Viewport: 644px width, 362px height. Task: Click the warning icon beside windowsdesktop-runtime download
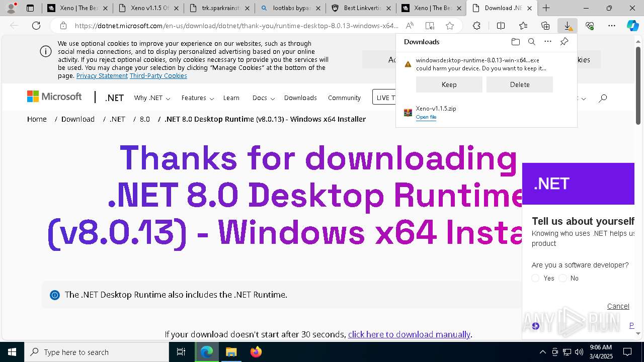[408, 64]
